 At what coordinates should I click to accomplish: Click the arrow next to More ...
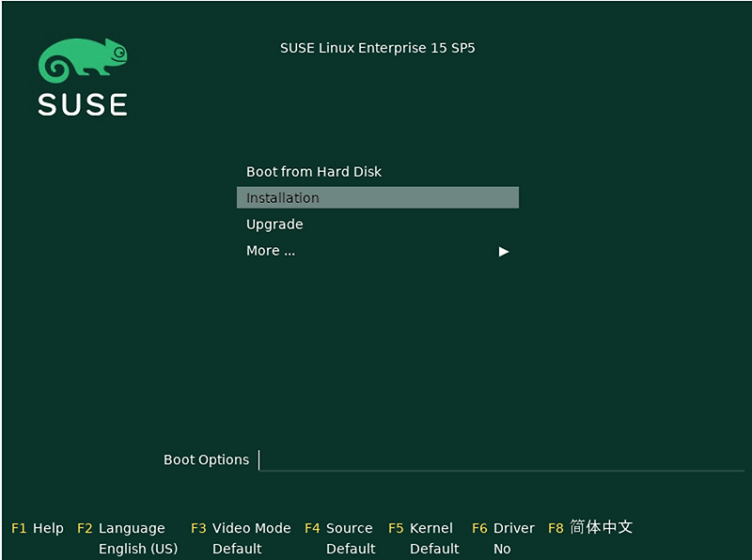[504, 251]
